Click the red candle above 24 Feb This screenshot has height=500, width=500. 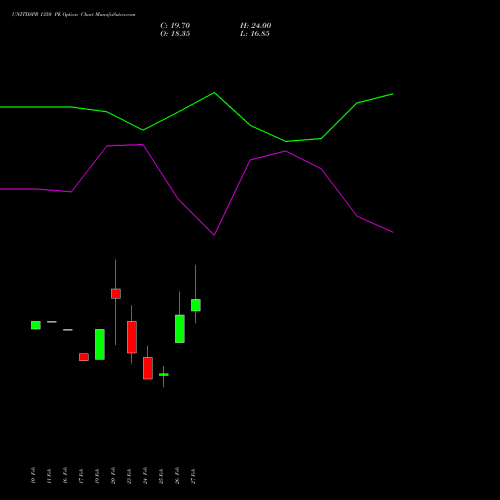tap(148, 368)
